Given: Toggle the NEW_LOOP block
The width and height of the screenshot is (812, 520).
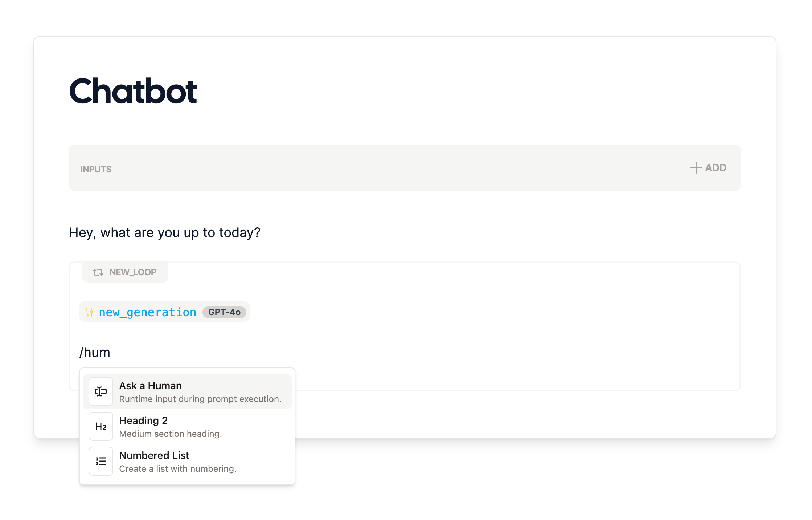Looking at the screenshot, I should [x=125, y=272].
